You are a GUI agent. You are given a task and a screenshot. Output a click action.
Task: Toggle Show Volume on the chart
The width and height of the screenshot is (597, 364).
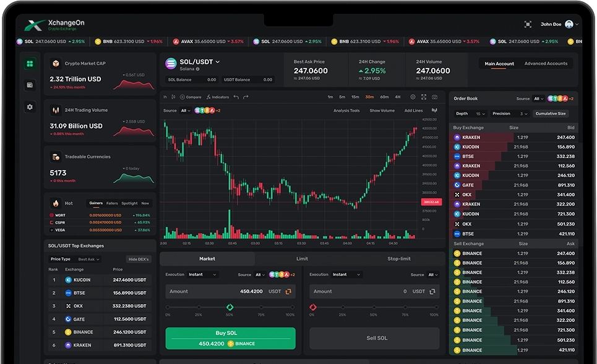pyautogui.click(x=382, y=110)
